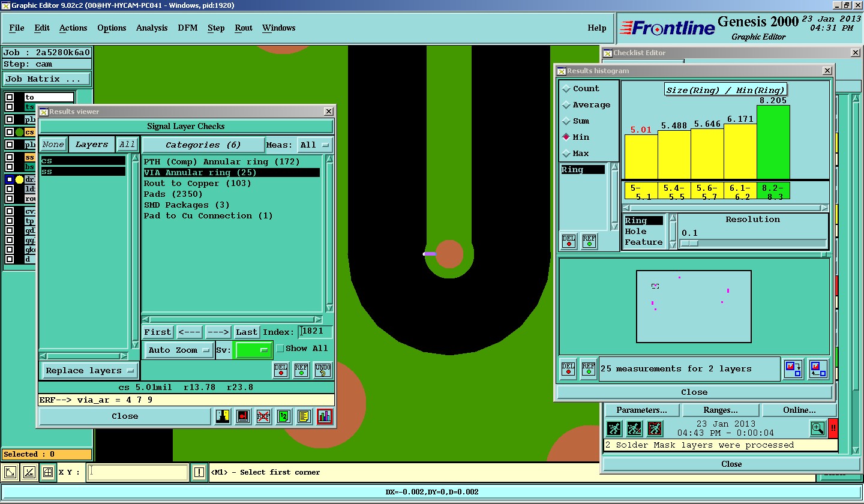Open the Help menu

click(x=597, y=28)
